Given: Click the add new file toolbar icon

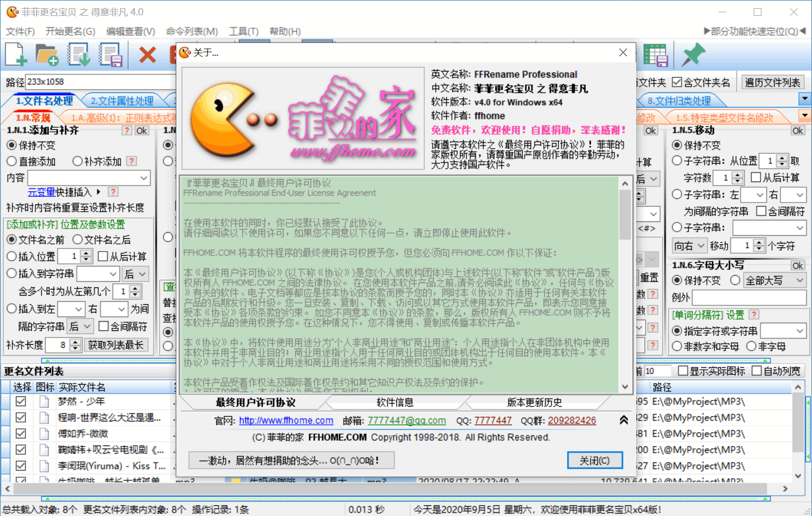Looking at the screenshot, I should coord(16,54).
